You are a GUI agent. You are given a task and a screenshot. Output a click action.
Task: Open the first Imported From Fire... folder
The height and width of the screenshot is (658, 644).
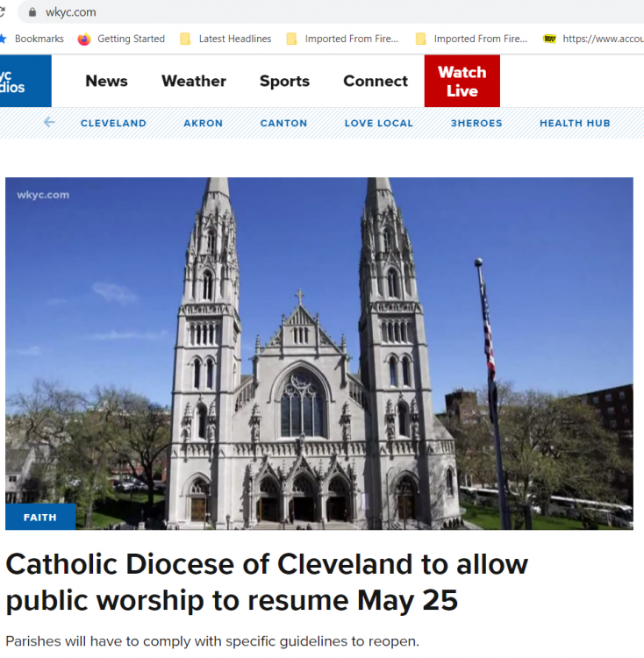pyautogui.click(x=342, y=39)
